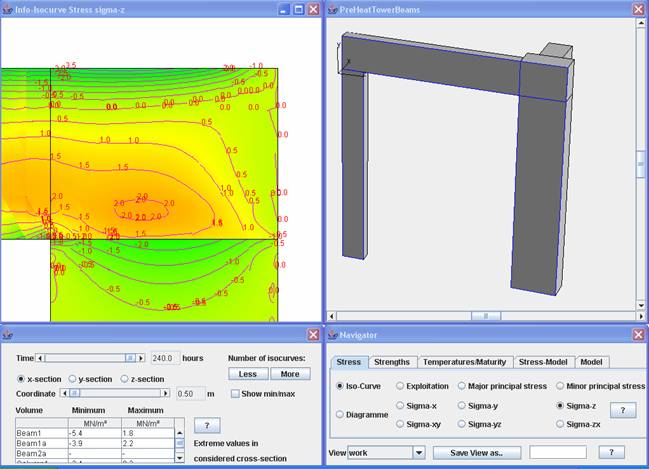This screenshot has height=469, width=649.
Task: Open help beside the view name field
Action: pos(611,452)
